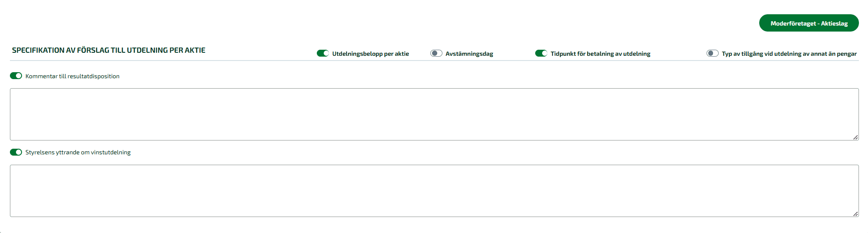Click the Specifikation av förslag till utdelning heading

[x=109, y=50]
